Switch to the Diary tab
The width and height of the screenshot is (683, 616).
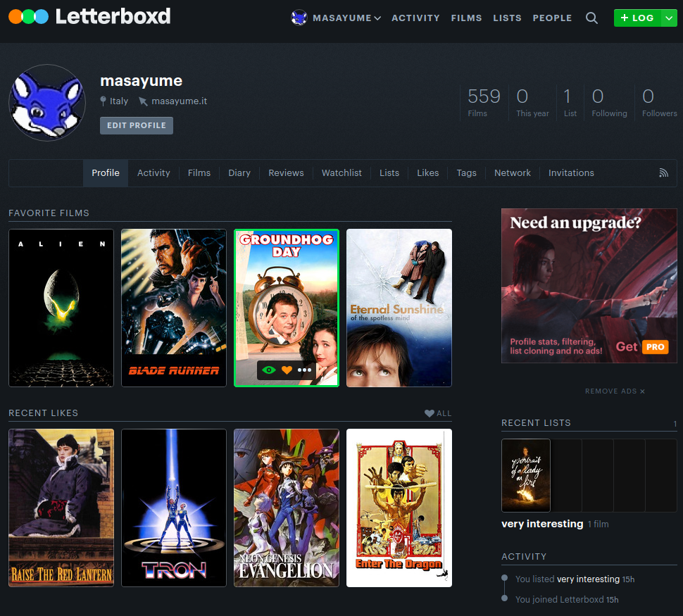[239, 173]
